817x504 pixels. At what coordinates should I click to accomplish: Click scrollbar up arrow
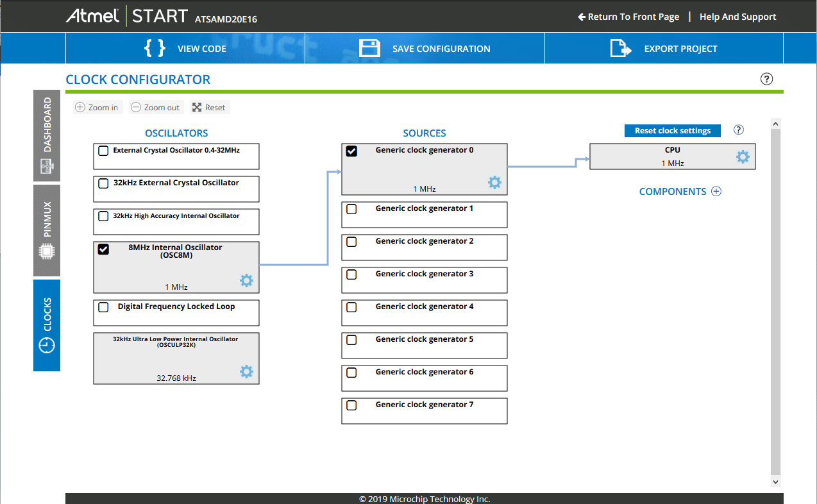[x=775, y=124]
